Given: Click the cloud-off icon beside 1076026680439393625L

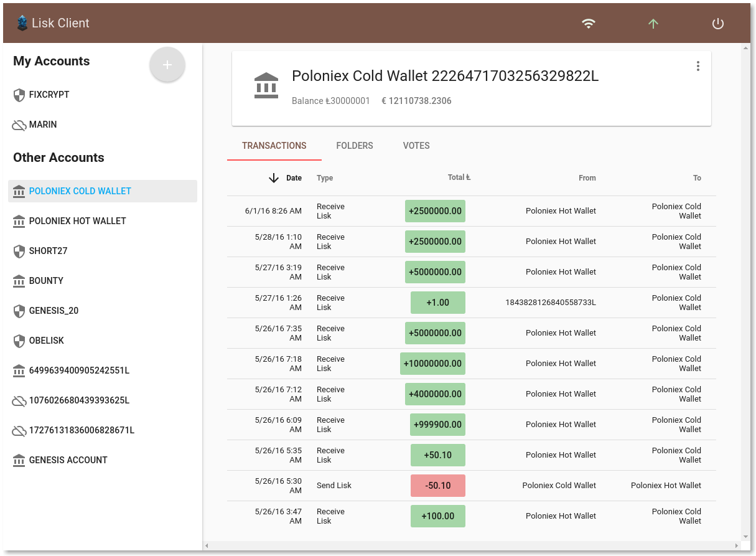Looking at the screenshot, I should pyautogui.click(x=19, y=401).
